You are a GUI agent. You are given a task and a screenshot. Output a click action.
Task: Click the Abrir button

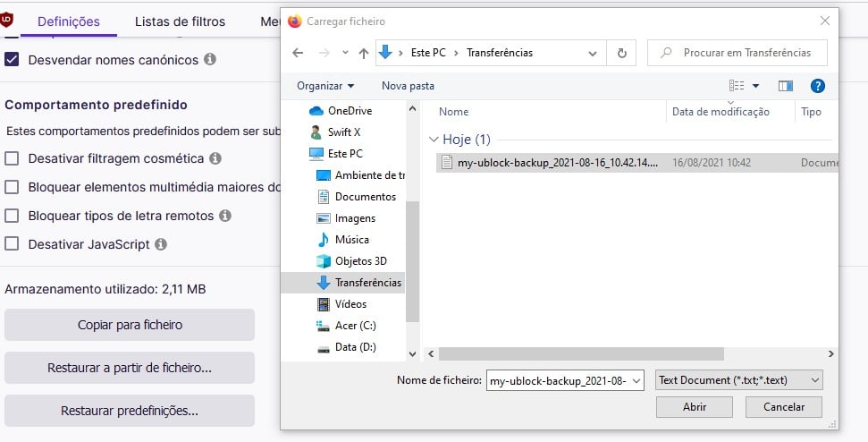695,407
